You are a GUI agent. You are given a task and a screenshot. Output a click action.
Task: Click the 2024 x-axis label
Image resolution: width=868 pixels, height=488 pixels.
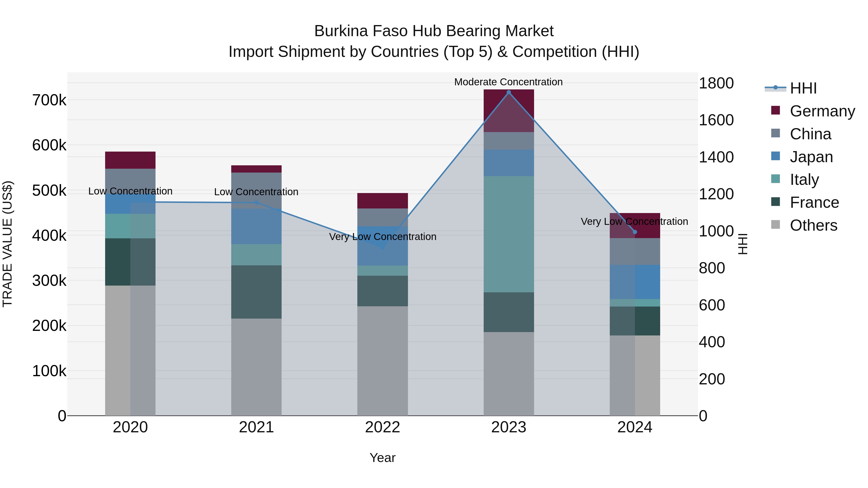635,427
